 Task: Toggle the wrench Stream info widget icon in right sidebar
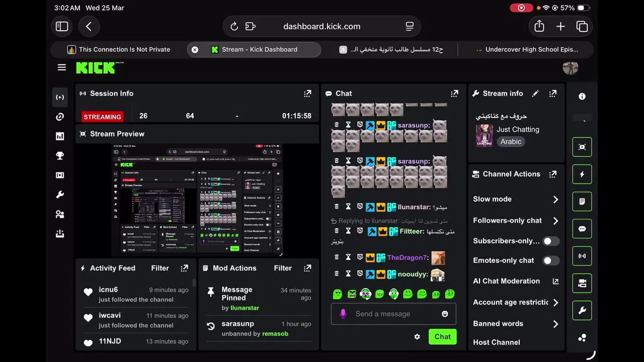(582, 311)
